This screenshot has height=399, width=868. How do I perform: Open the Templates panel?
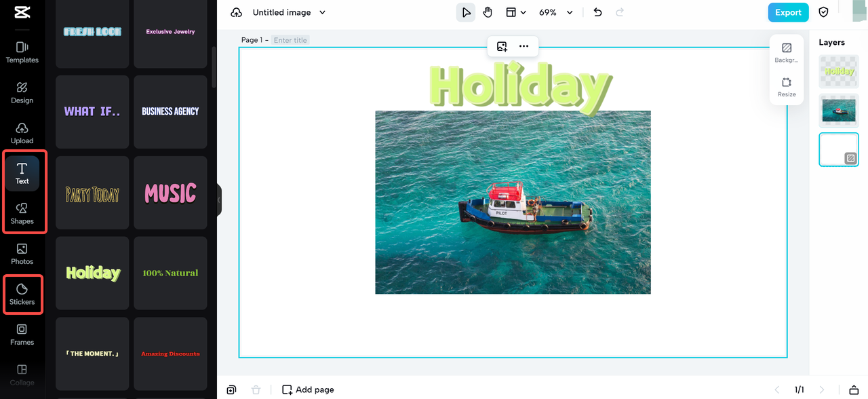(x=22, y=52)
